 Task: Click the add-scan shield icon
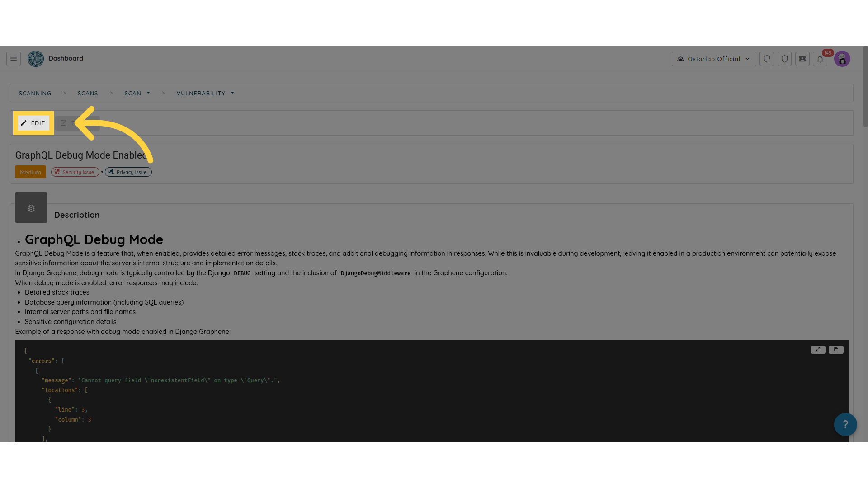point(767,59)
